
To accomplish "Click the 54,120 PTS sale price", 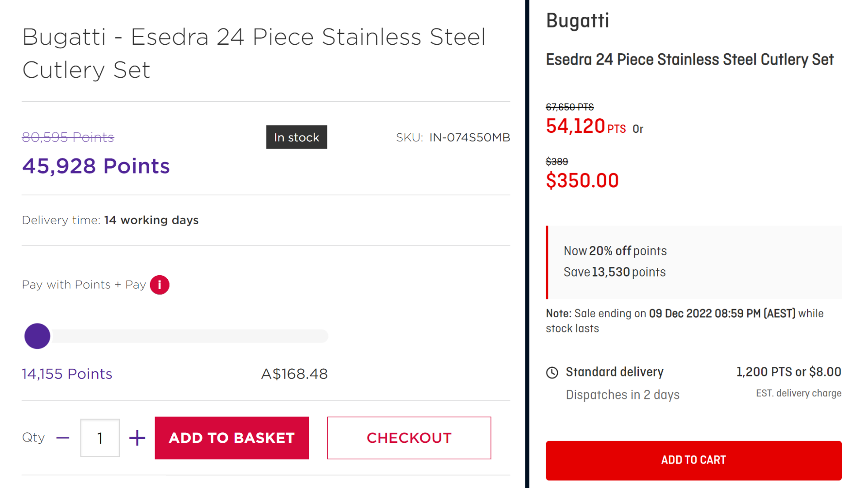I will (x=586, y=126).
